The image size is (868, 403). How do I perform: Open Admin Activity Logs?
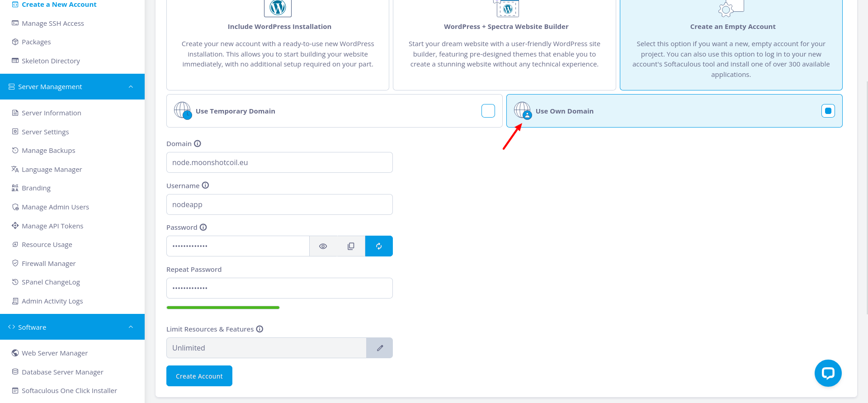(52, 301)
